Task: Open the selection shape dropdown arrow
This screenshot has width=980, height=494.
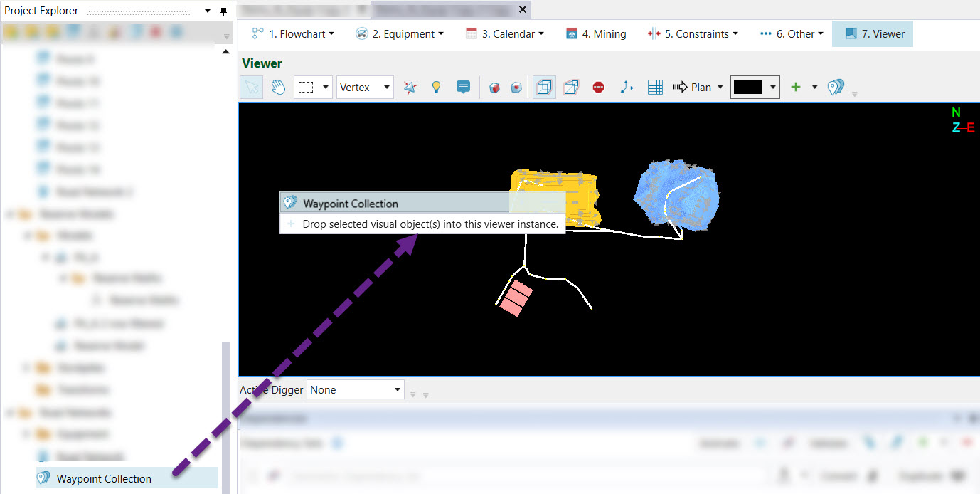Action: (326, 87)
